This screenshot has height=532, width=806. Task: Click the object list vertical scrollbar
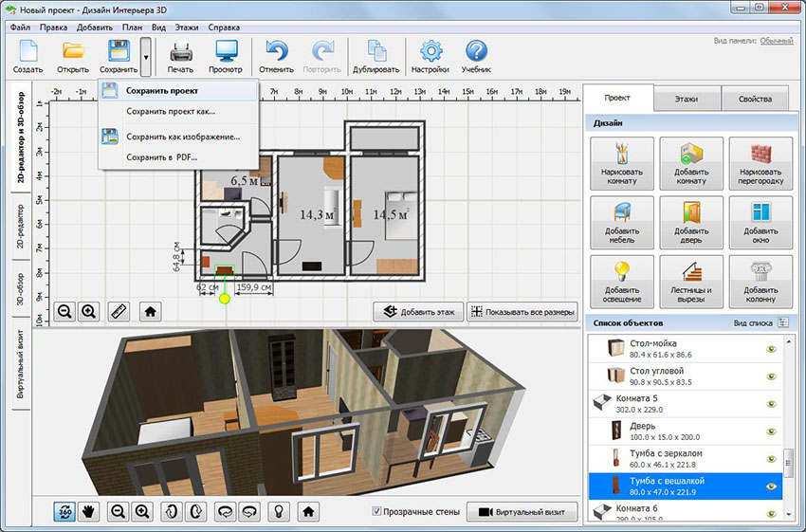pyautogui.click(x=789, y=464)
